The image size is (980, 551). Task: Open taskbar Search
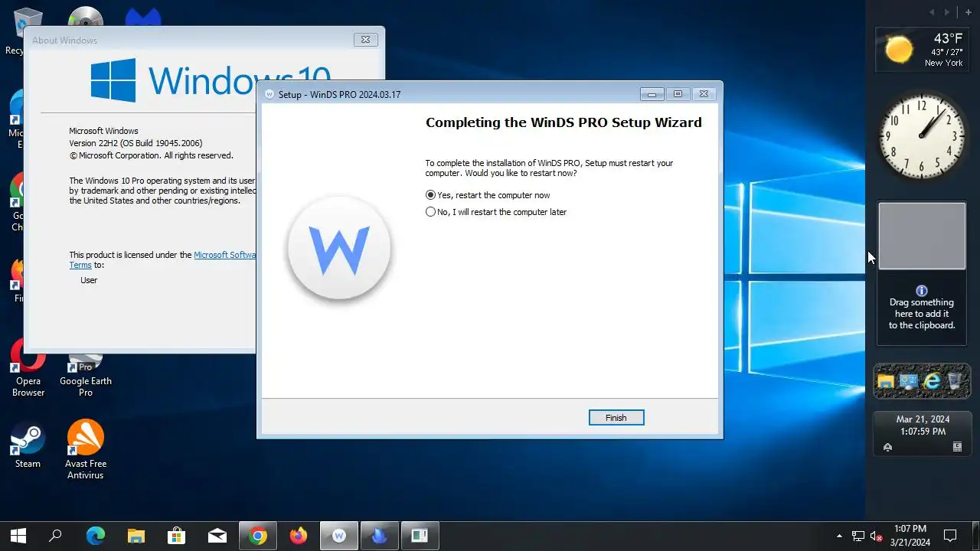coord(55,536)
